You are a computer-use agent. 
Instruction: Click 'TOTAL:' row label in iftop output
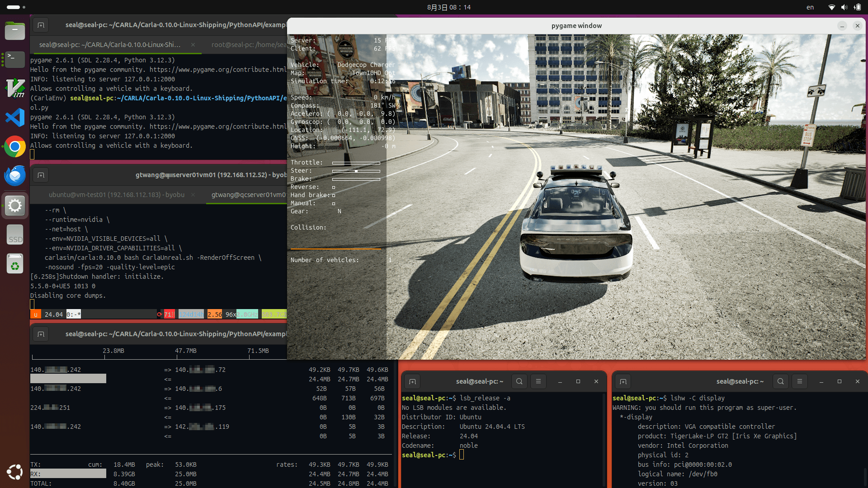(41, 483)
